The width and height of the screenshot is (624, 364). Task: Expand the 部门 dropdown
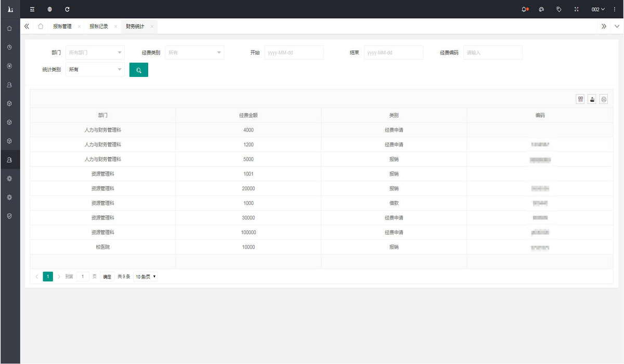click(95, 53)
